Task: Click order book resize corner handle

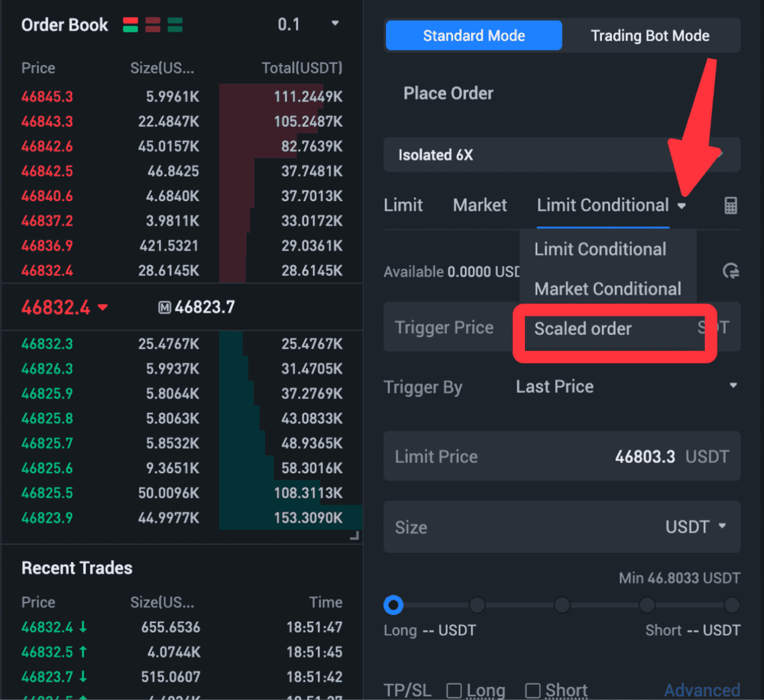Action: (354, 536)
